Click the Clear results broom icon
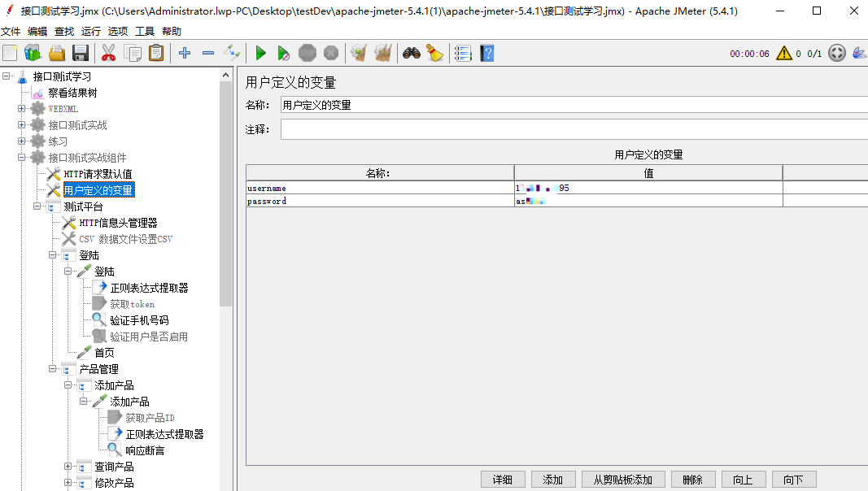This screenshot has height=491, width=868. coord(359,53)
